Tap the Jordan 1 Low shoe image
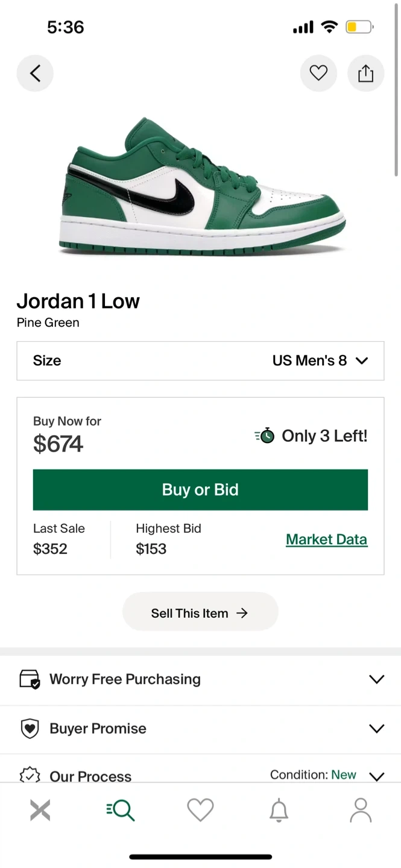The width and height of the screenshot is (401, 868). [x=202, y=186]
